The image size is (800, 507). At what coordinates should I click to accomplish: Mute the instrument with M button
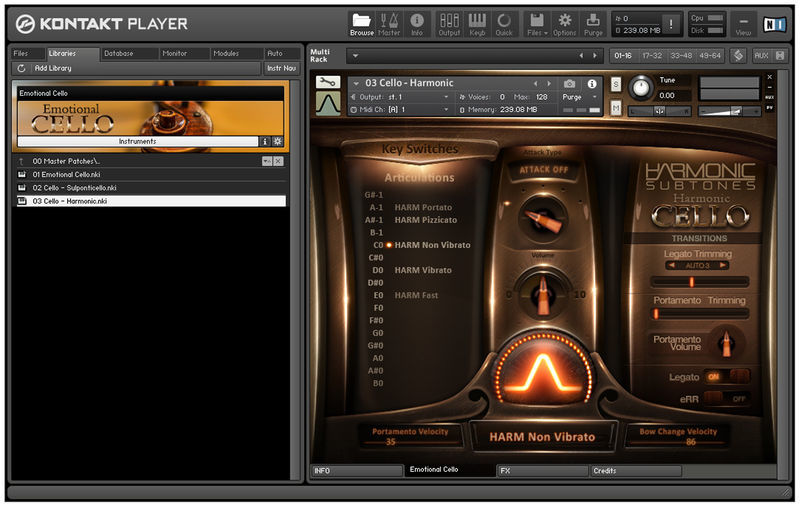616,107
